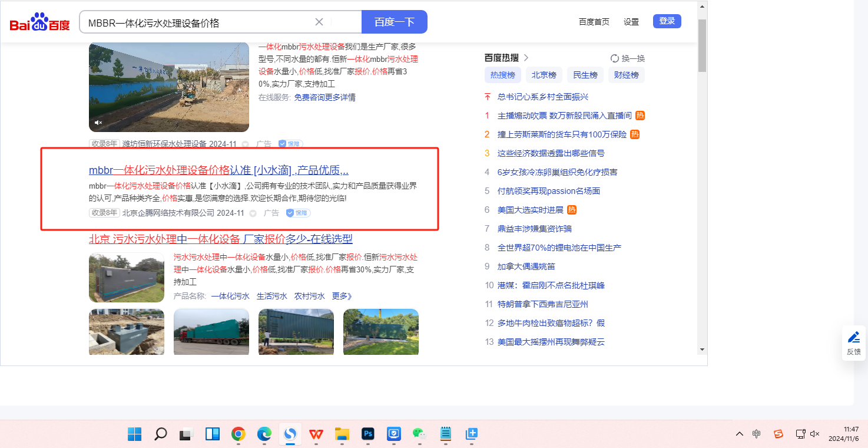
Task: Open Photoshop from the taskbar
Action: tap(369, 434)
